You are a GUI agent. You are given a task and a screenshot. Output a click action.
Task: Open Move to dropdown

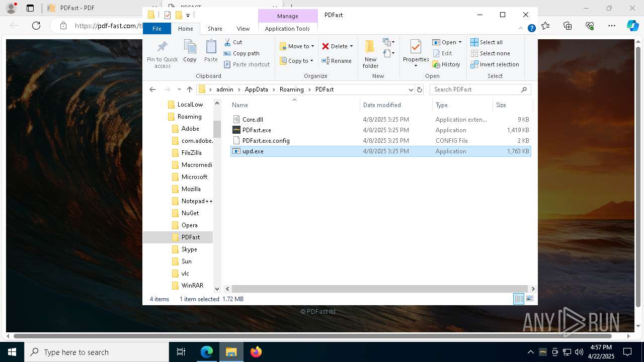(297, 46)
